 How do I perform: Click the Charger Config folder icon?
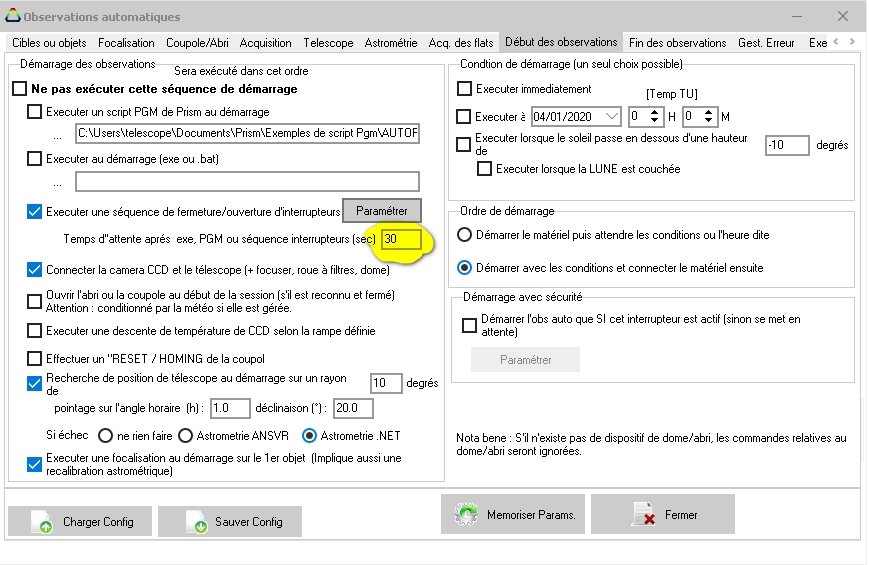point(42,522)
